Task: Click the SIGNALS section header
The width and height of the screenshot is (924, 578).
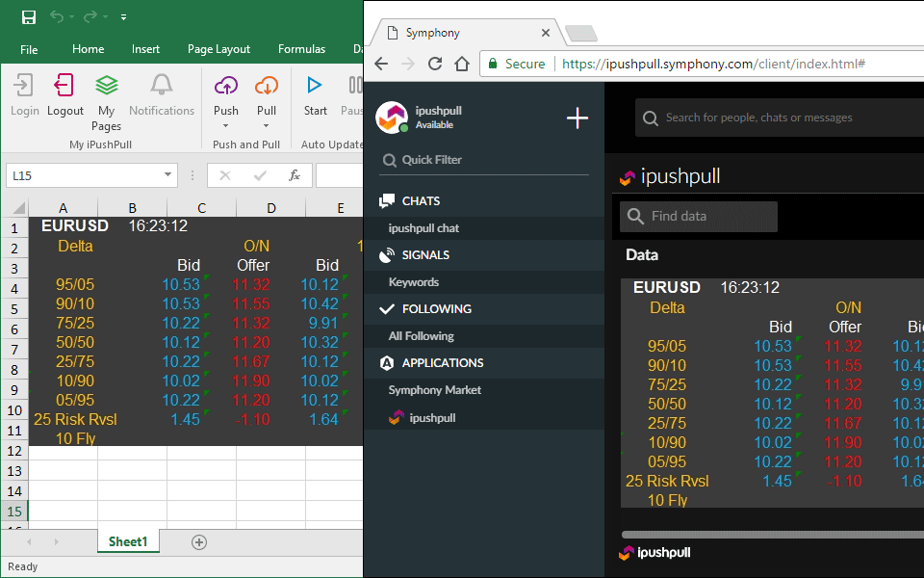Action: (425, 254)
